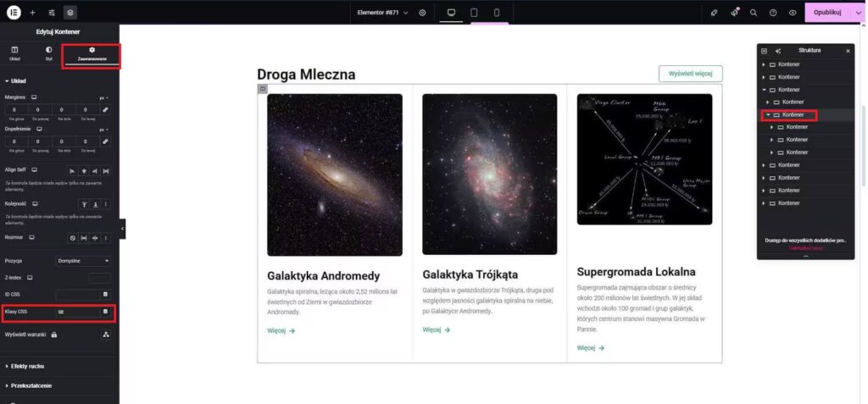The height and width of the screenshot is (404, 868).
Task: Click the preview changes eye icon
Action: click(x=793, y=12)
